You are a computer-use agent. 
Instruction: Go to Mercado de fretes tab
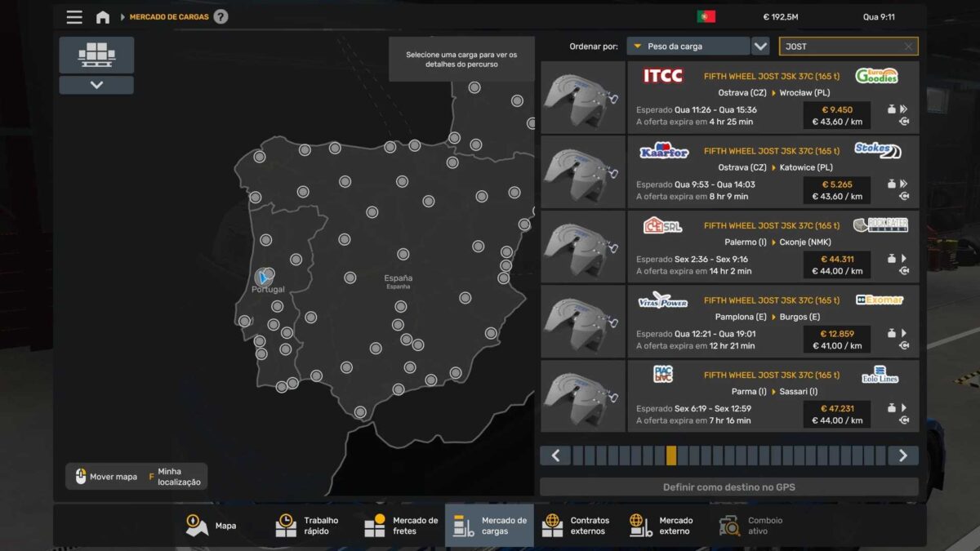(x=401, y=526)
